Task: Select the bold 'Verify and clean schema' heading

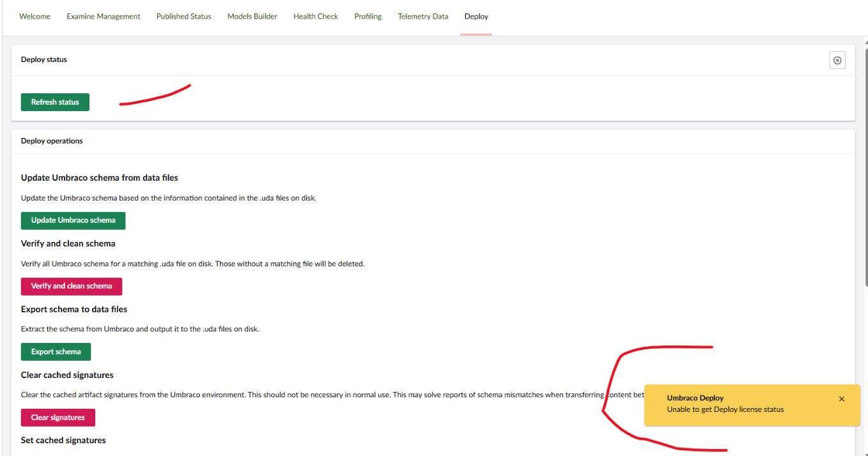Action: [68, 243]
